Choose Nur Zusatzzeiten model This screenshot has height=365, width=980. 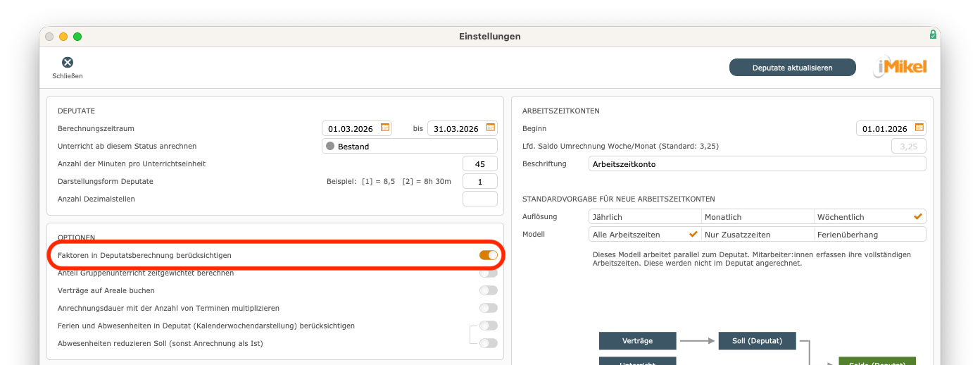758,234
